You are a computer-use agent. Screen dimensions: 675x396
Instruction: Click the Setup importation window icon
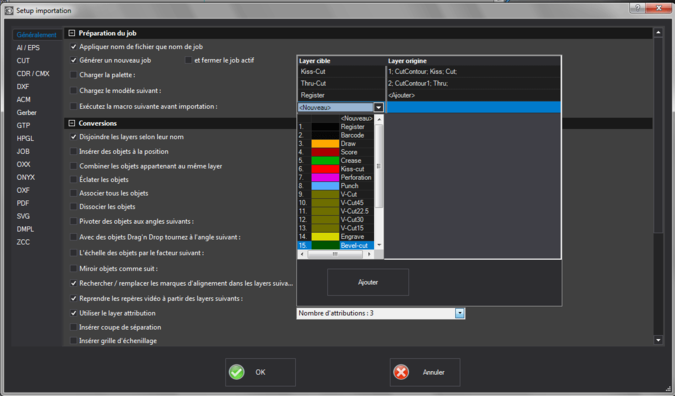(x=9, y=10)
